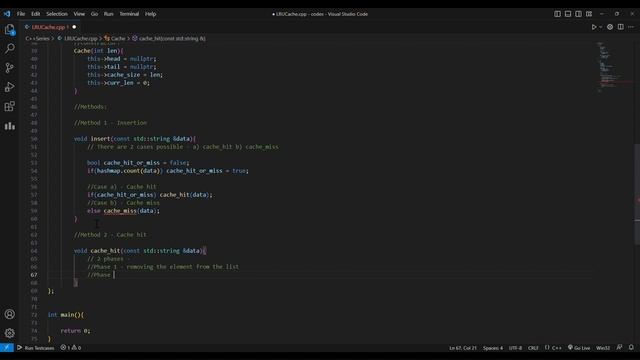Click the cache_hit function breadcrumb

(169, 38)
